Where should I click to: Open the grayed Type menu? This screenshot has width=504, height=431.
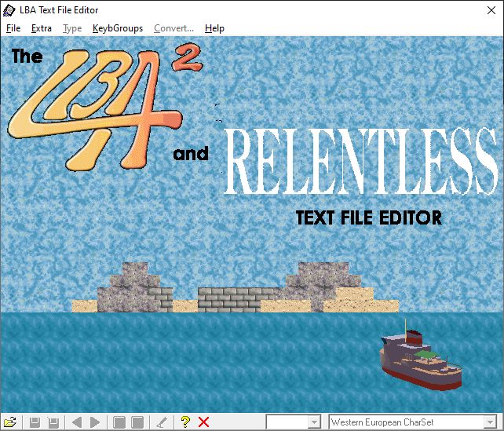click(x=72, y=28)
